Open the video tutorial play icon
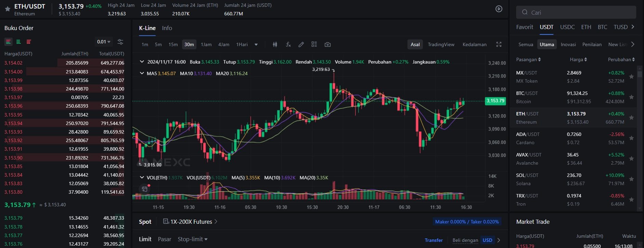 499,9
